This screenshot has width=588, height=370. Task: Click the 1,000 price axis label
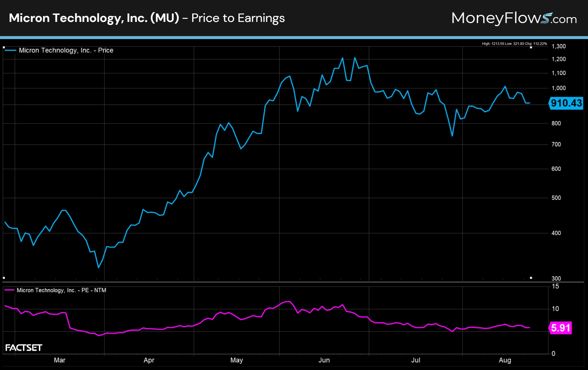point(559,88)
